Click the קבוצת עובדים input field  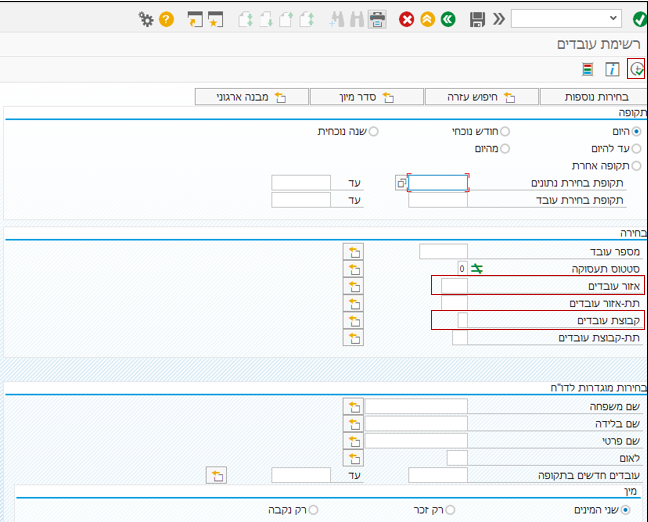[x=462, y=320]
